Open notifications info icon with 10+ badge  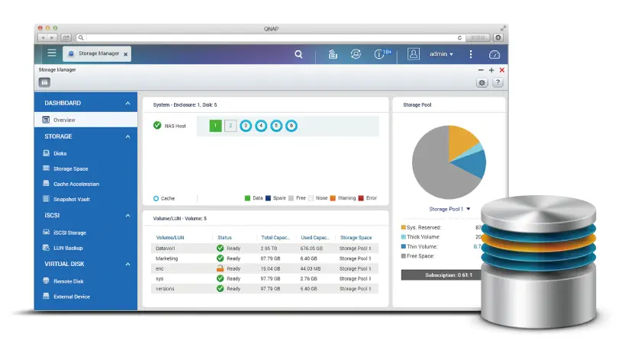[x=382, y=54]
